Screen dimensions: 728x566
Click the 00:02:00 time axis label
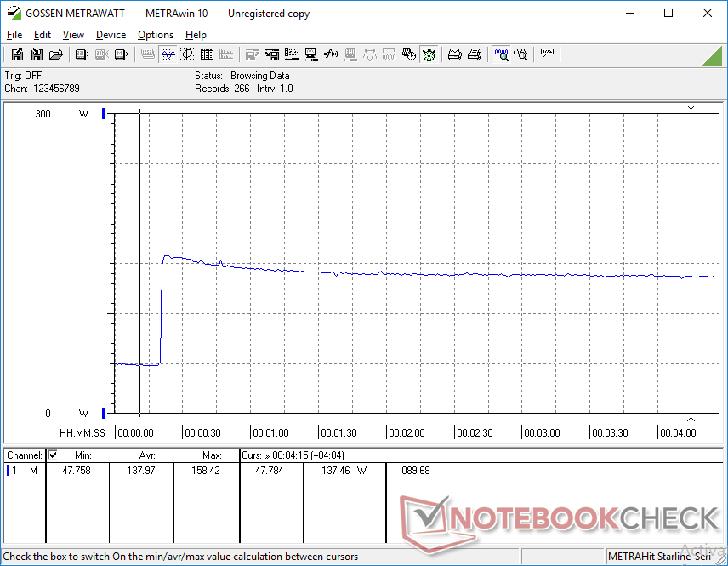click(x=407, y=432)
